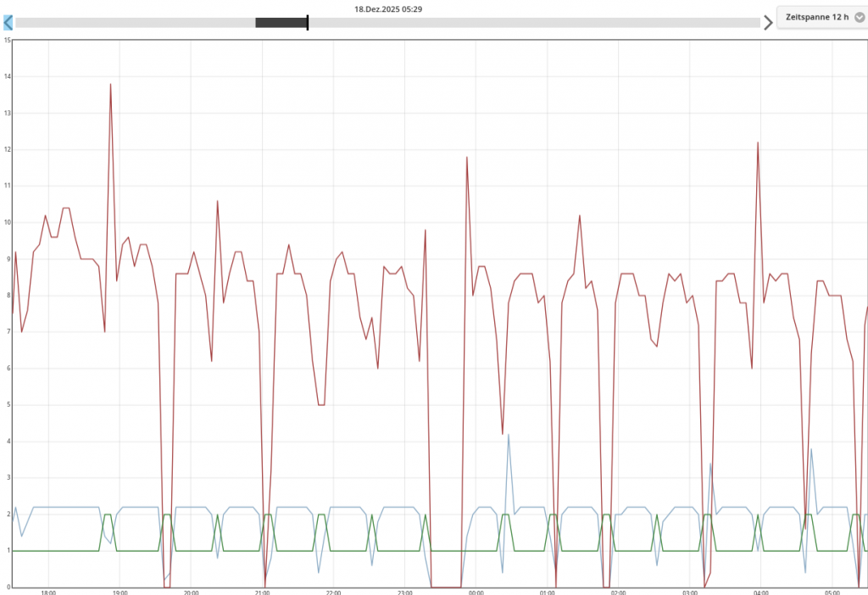Image resolution: width=868 pixels, height=595 pixels.
Task: Click the 00:00 label on the time axis
Action: pyautogui.click(x=476, y=592)
